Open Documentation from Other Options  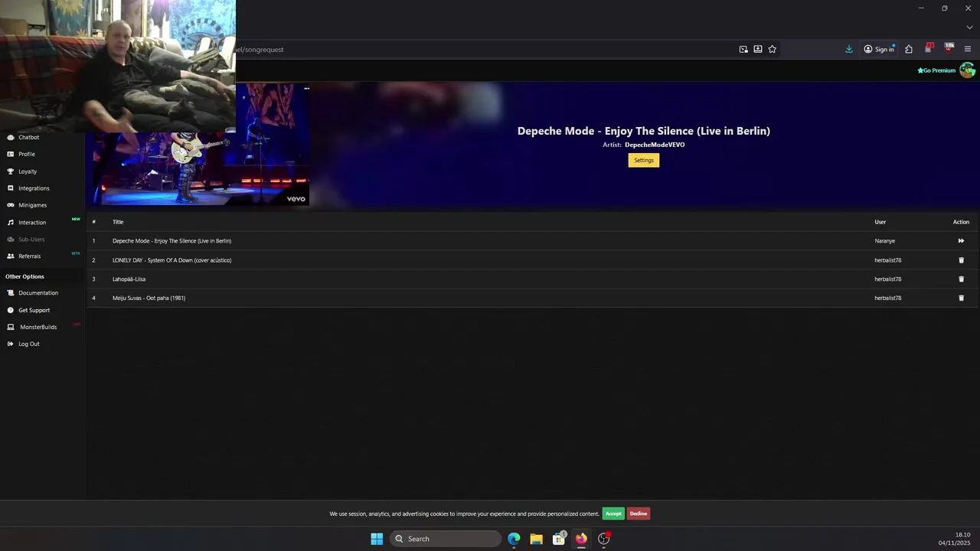[x=38, y=293]
